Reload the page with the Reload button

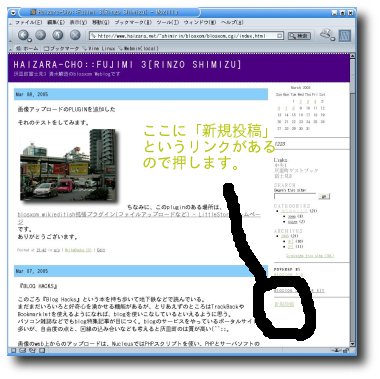coord(58,35)
